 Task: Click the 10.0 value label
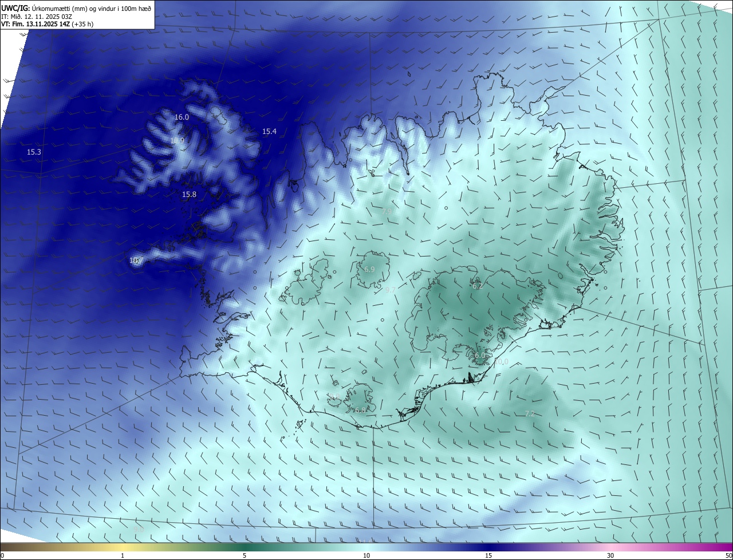501,362
